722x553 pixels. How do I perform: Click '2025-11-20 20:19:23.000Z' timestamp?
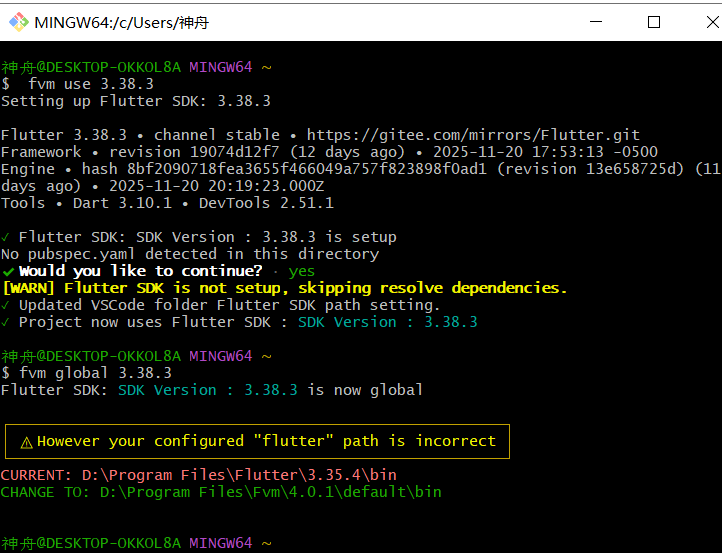point(216,186)
